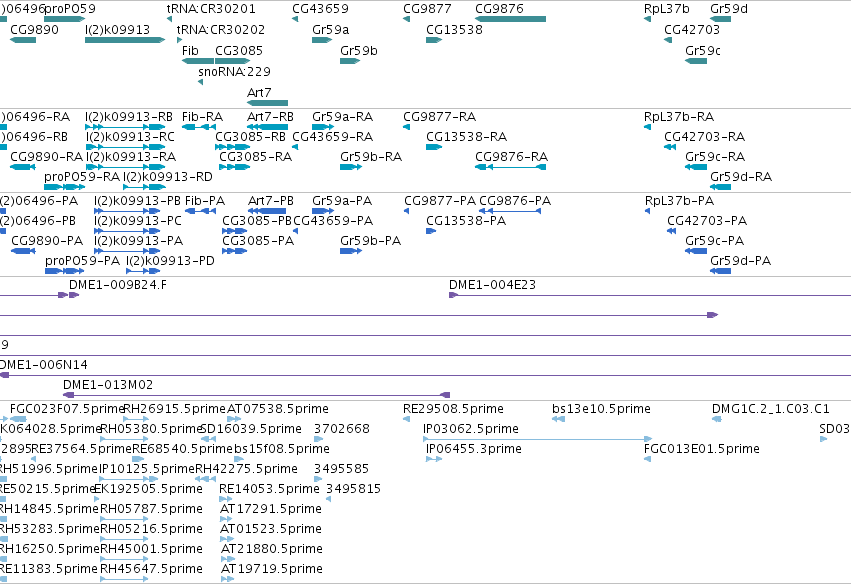Image resolution: width=851 pixels, height=584 pixels.
Task: Click the snoRNA:229 feature
Action: point(201,82)
